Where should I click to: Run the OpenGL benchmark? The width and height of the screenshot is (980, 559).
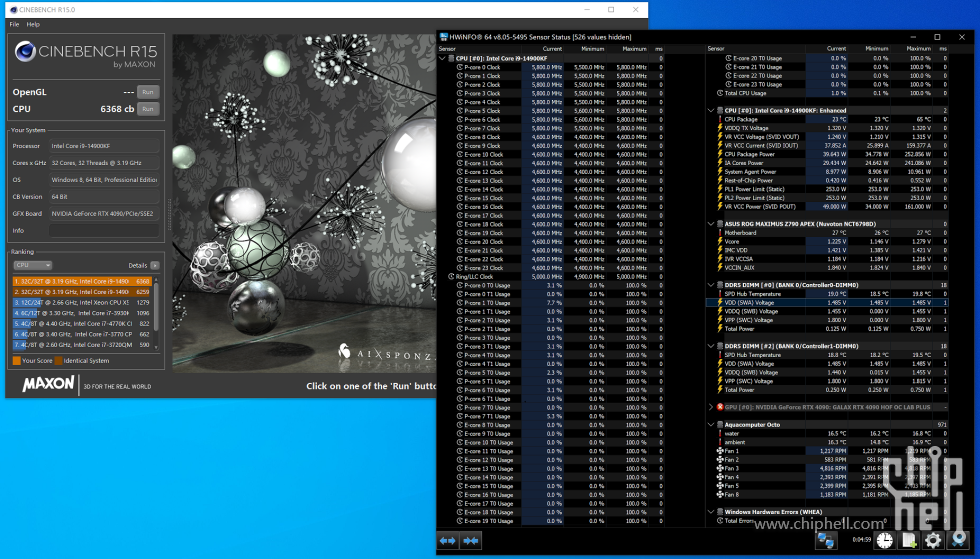pyautogui.click(x=148, y=92)
